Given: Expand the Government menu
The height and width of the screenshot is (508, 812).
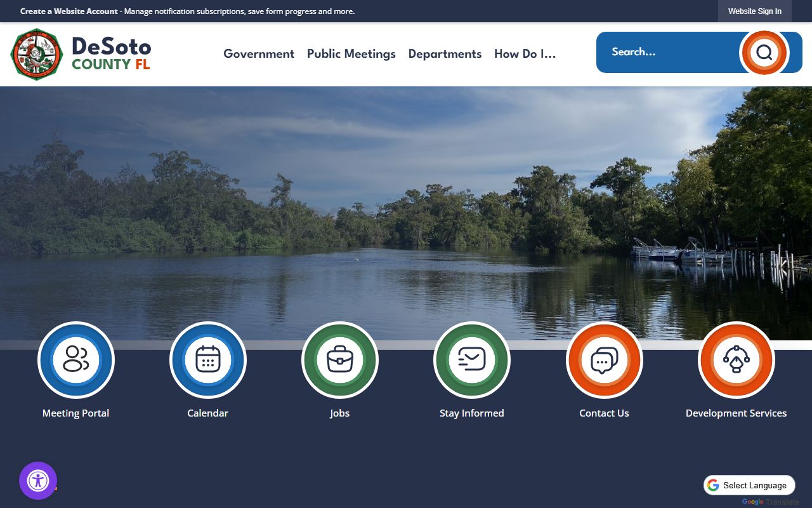Looking at the screenshot, I should coord(259,54).
